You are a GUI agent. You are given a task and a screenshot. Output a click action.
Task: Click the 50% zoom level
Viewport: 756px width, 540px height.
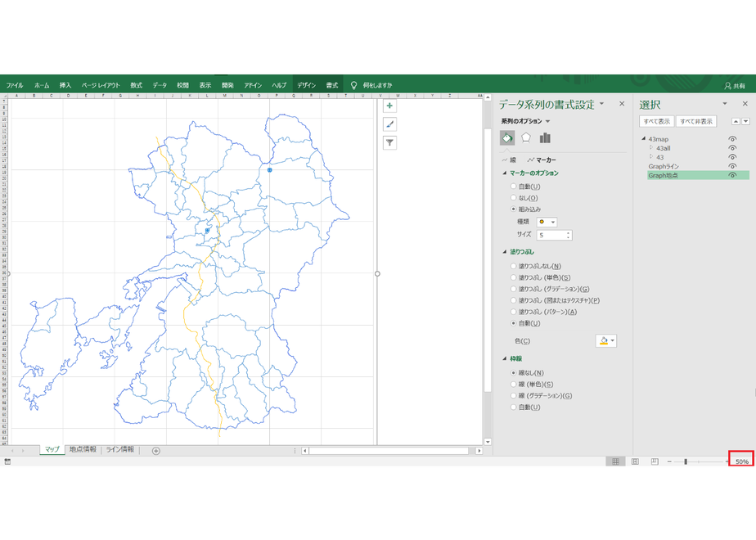point(742,462)
